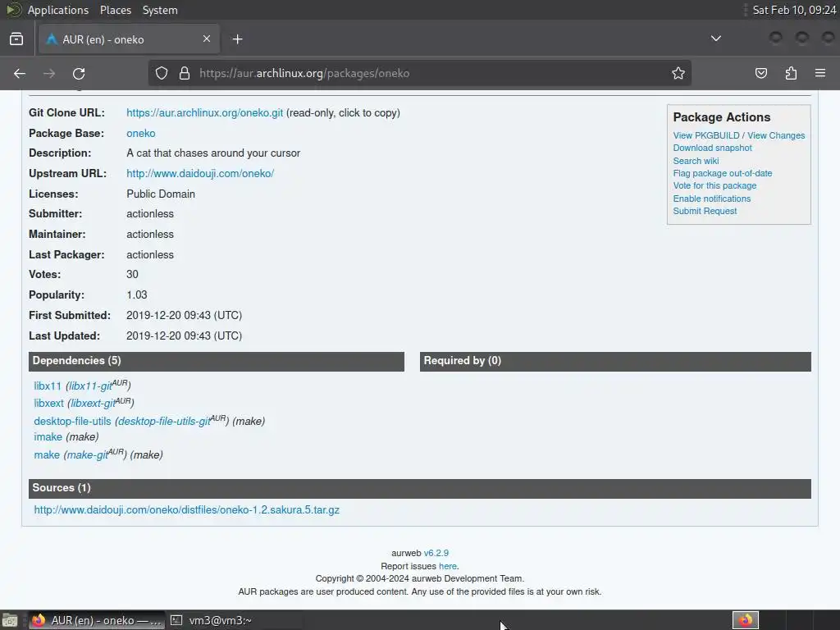
Task: Click Enable notifications link
Action: tap(712, 199)
